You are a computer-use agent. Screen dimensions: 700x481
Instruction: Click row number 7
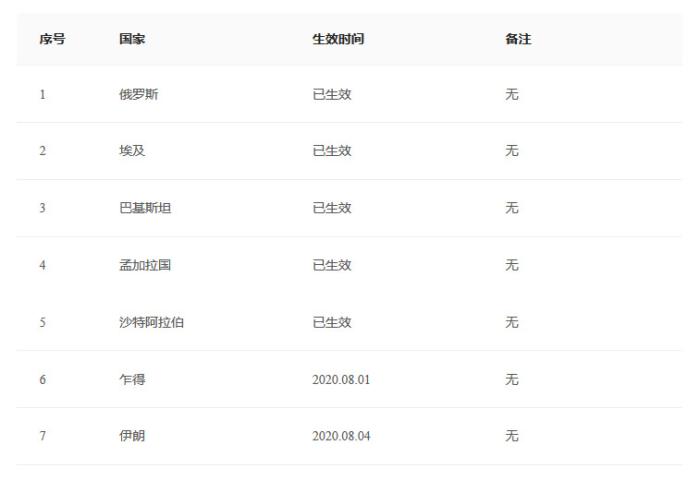click(x=42, y=436)
